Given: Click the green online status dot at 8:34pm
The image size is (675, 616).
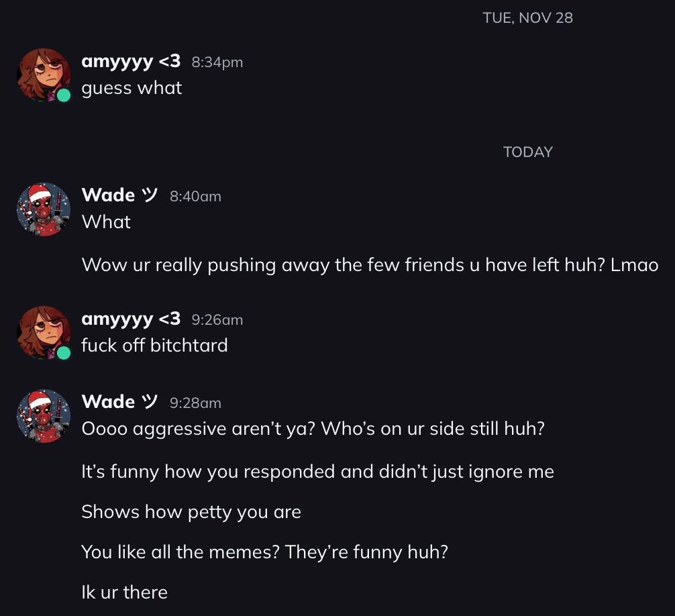Looking at the screenshot, I should click(x=64, y=95).
